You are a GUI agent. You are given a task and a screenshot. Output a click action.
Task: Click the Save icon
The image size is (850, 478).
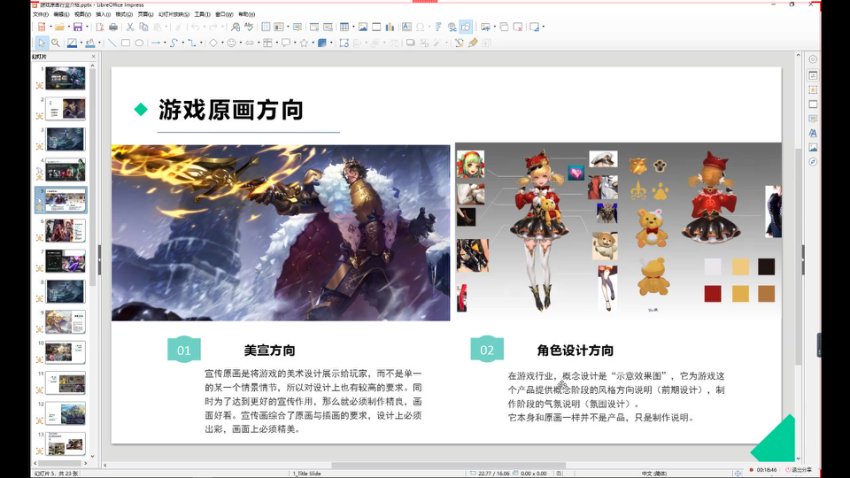(78, 27)
